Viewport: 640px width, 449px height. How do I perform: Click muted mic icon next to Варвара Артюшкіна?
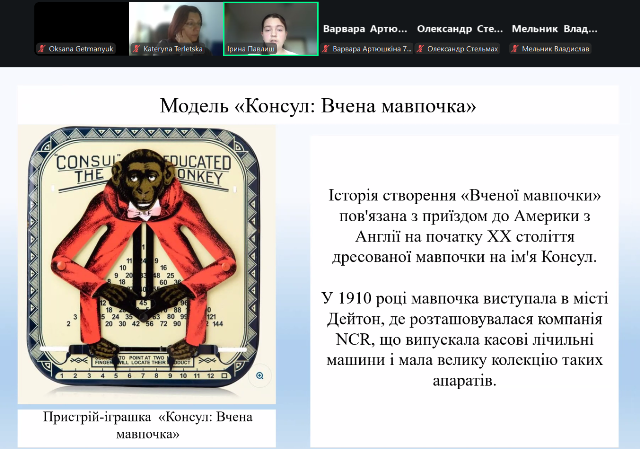point(326,49)
